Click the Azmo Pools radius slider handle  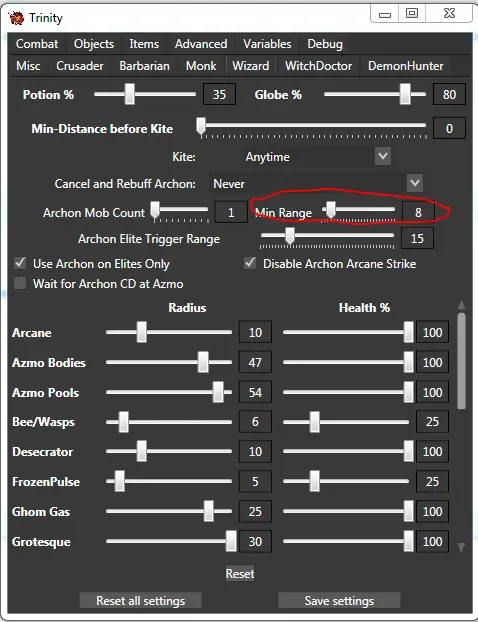[218, 392]
